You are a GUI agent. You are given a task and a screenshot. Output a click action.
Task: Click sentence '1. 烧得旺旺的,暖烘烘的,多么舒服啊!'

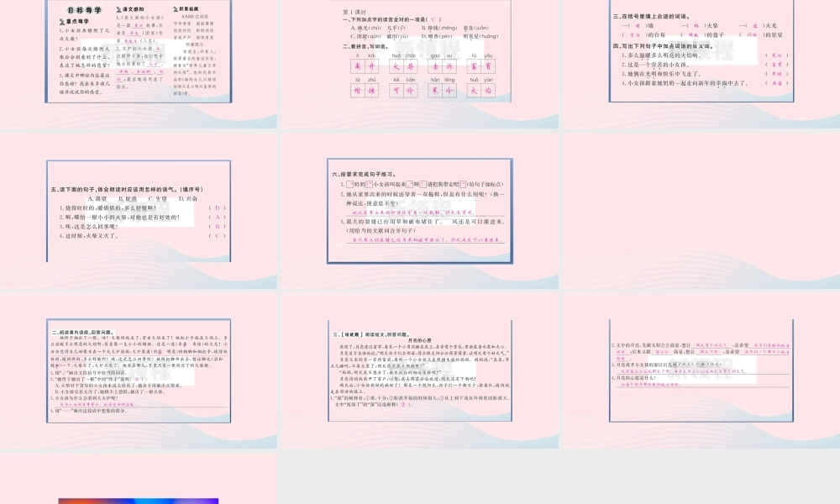(x=108, y=207)
